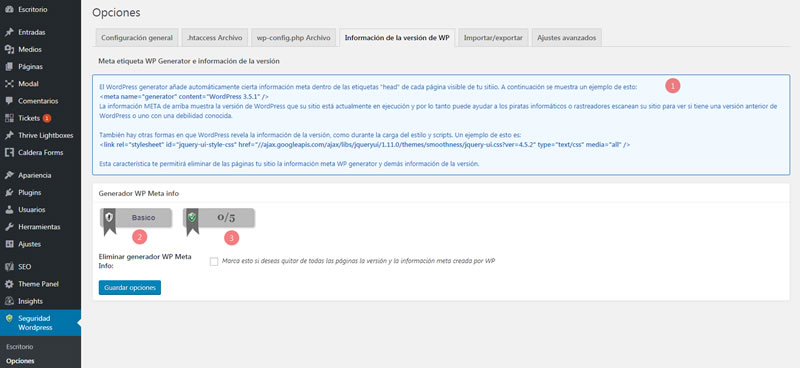Click the Tickets icon in sidebar
The image size is (800, 368).
pos(9,118)
